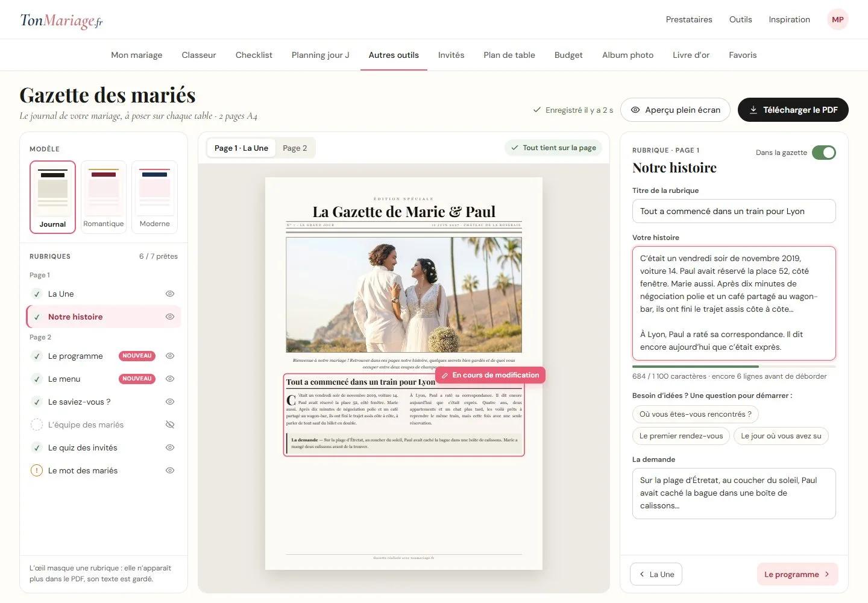Viewport: 868px width, 603px height.
Task: Click the Titre de la rubrique field
Action: tap(734, 211)
